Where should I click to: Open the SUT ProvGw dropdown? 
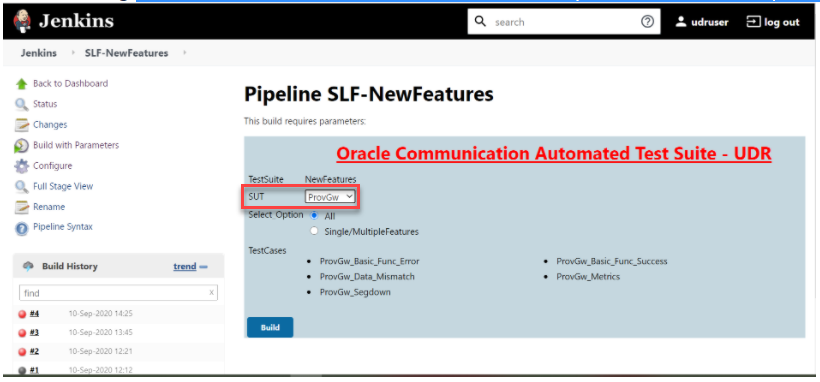click(x=329, y=197)
